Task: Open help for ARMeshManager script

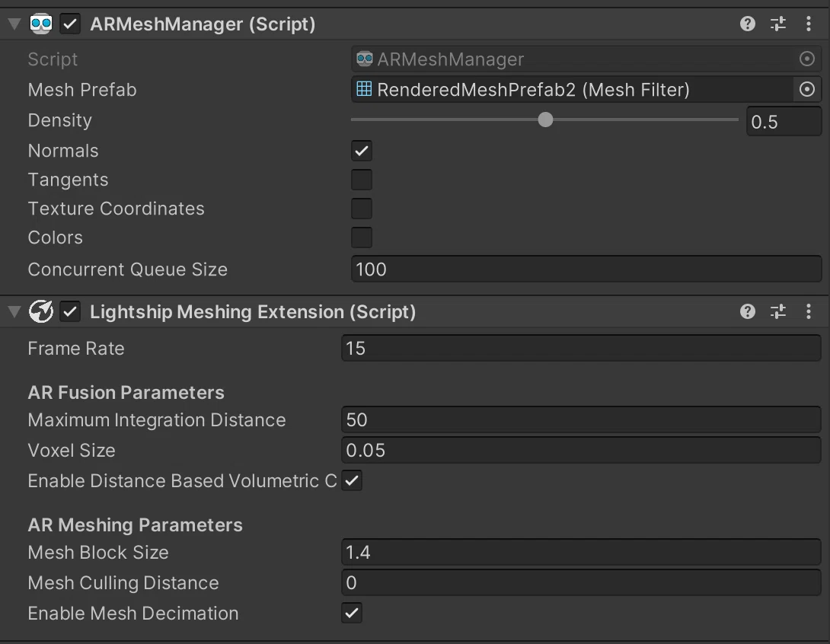Action: (748, 24)
